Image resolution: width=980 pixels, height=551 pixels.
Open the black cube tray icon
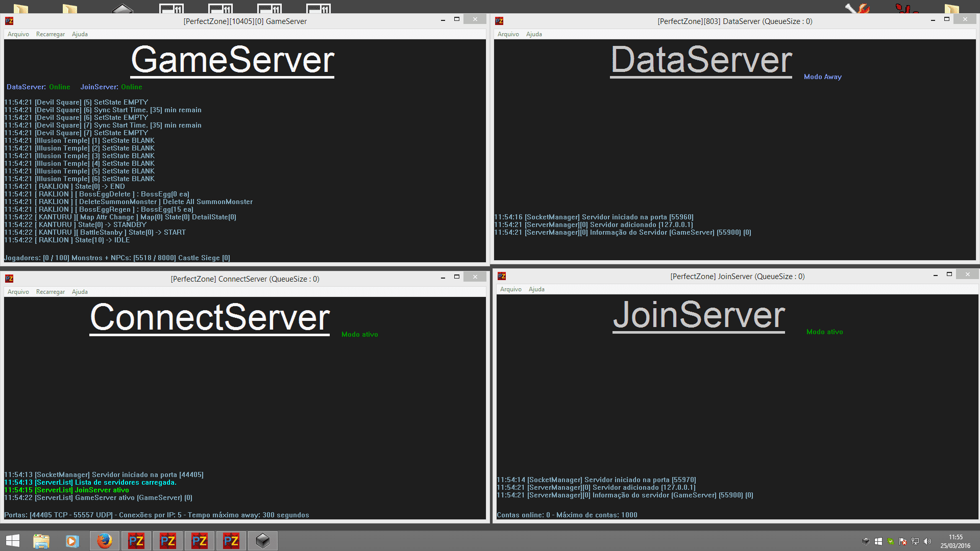point(866,541)
